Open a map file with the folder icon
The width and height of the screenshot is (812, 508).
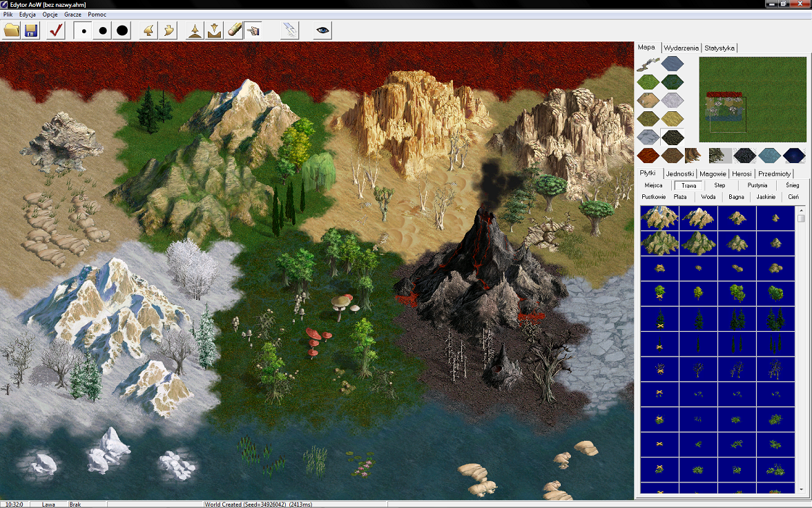[11, 30]
